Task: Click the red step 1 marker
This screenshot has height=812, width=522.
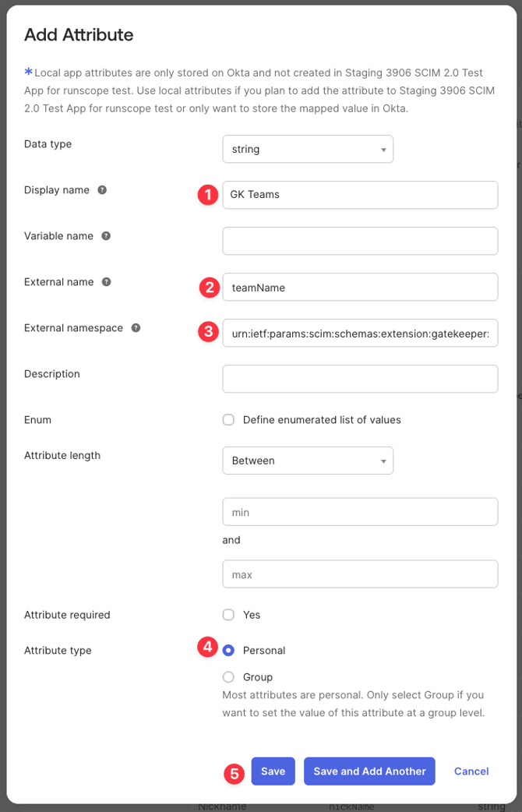Action: click(207, 195)
